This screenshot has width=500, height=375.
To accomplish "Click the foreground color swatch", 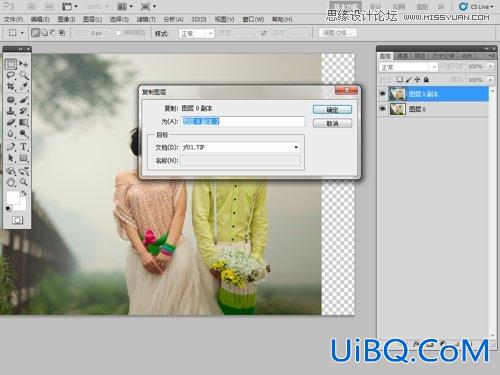I will [x=13, y=197].
